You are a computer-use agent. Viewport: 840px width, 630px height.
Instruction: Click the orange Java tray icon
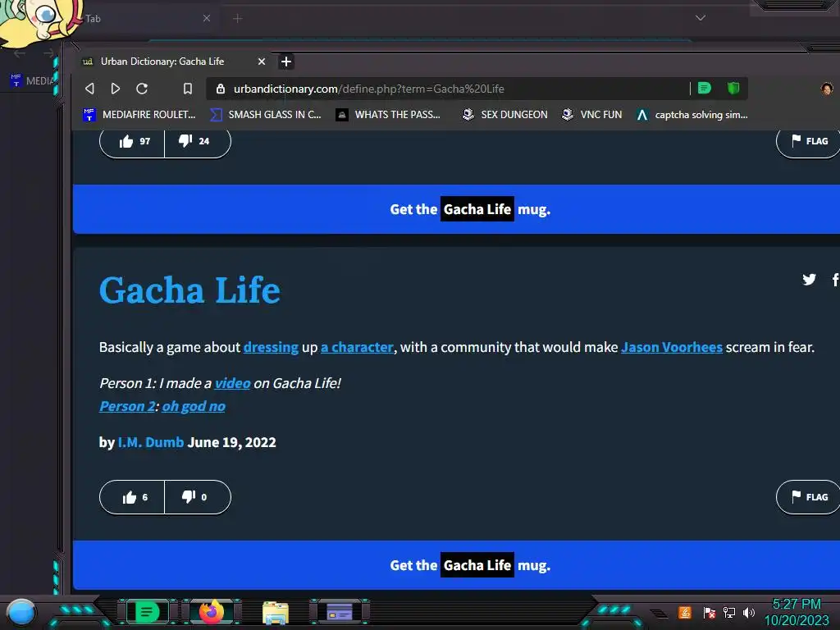(685, 612)
